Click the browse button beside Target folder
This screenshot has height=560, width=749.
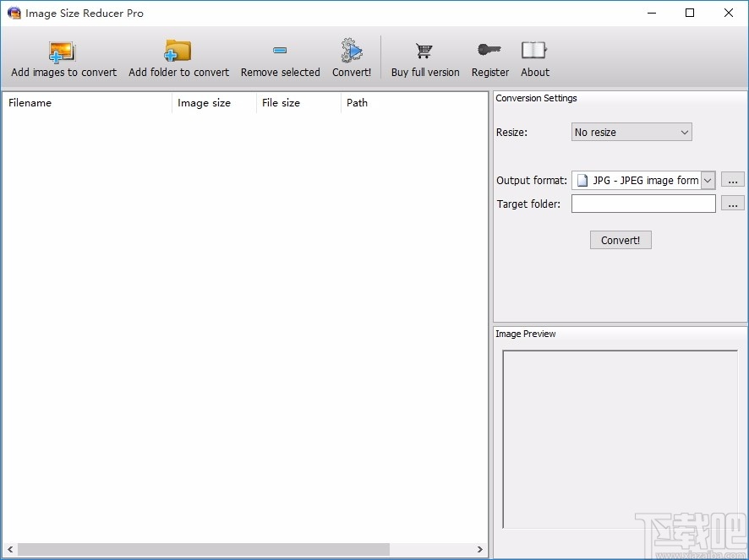732,204
